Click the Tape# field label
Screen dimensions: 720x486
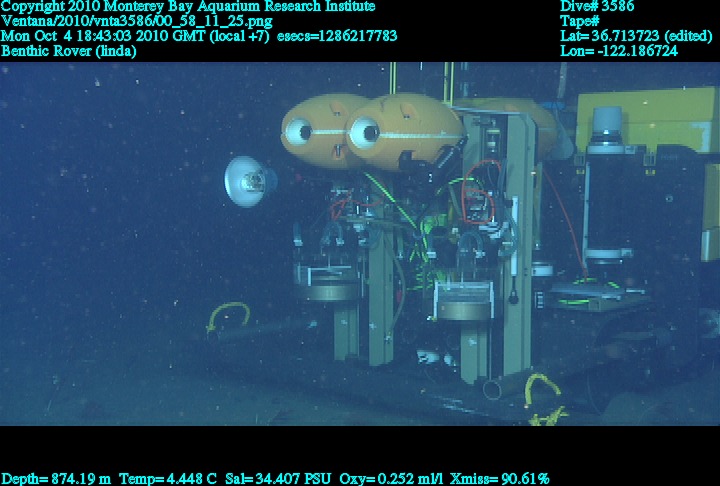580,21
